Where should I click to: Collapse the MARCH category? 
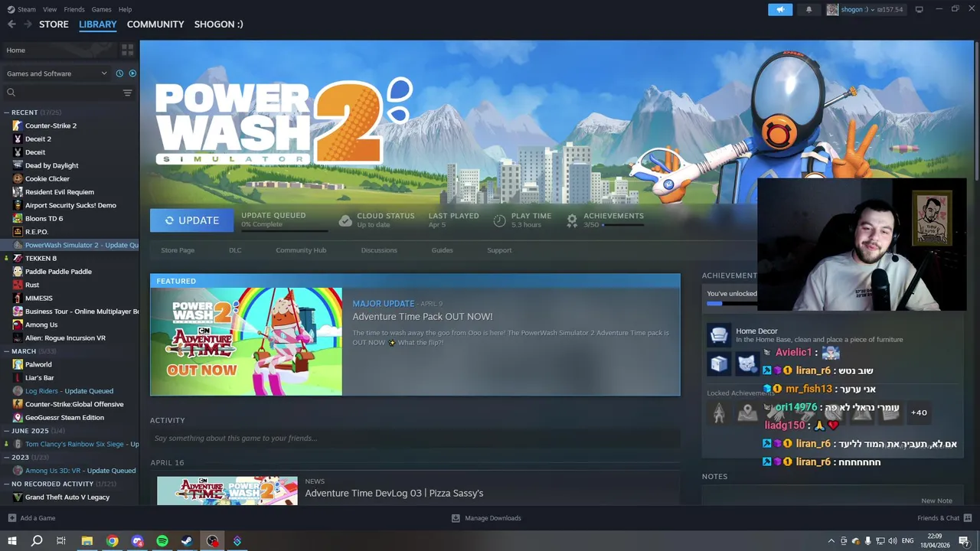tap(7, 351)
